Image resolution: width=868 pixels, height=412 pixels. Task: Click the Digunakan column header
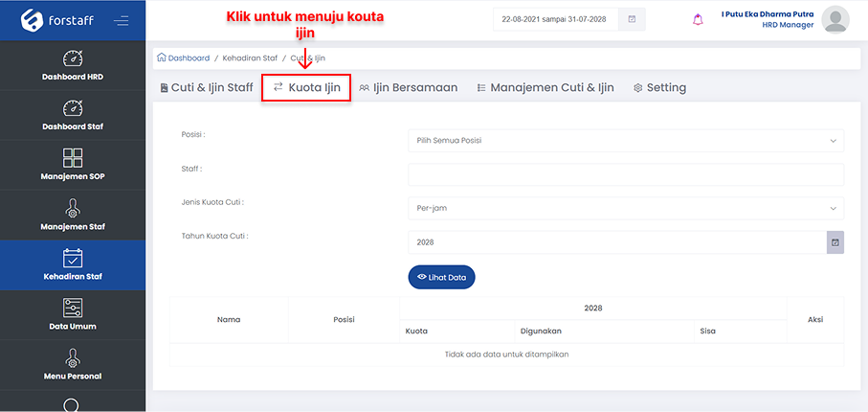pos(604,332)
